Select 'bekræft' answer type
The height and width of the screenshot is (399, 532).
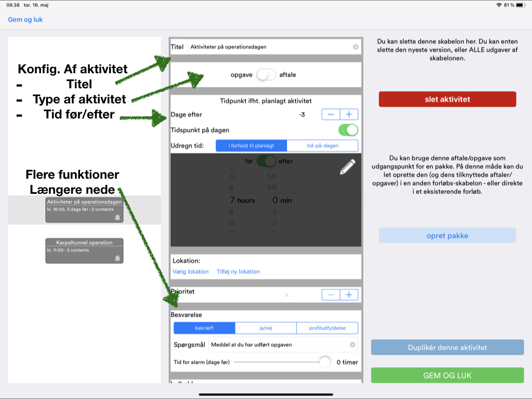coord(204,328)
